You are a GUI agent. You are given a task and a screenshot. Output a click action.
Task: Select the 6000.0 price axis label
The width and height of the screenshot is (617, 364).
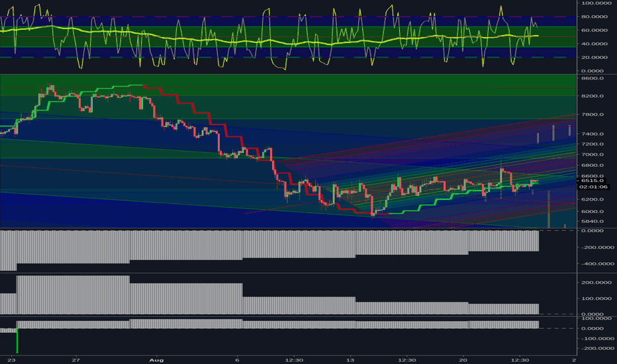point(593,211)
